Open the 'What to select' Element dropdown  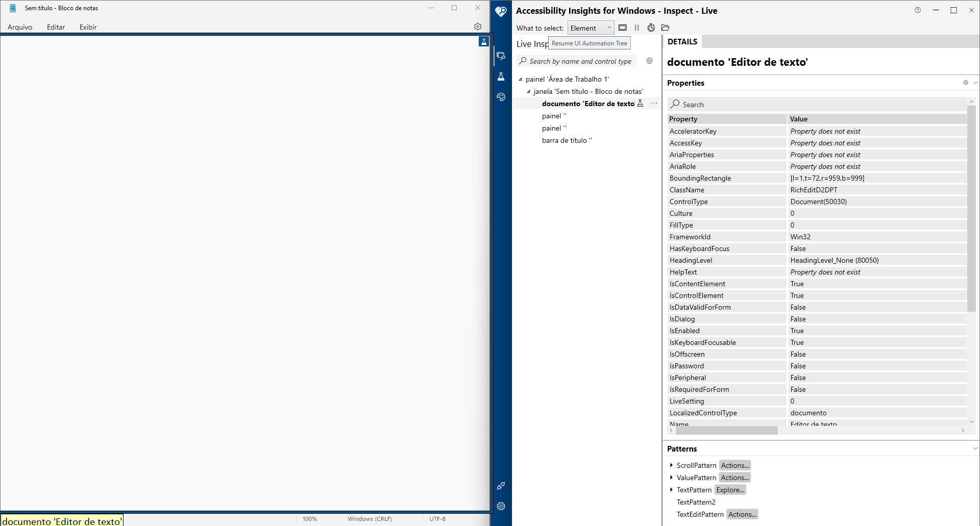[x=591, y=28]
